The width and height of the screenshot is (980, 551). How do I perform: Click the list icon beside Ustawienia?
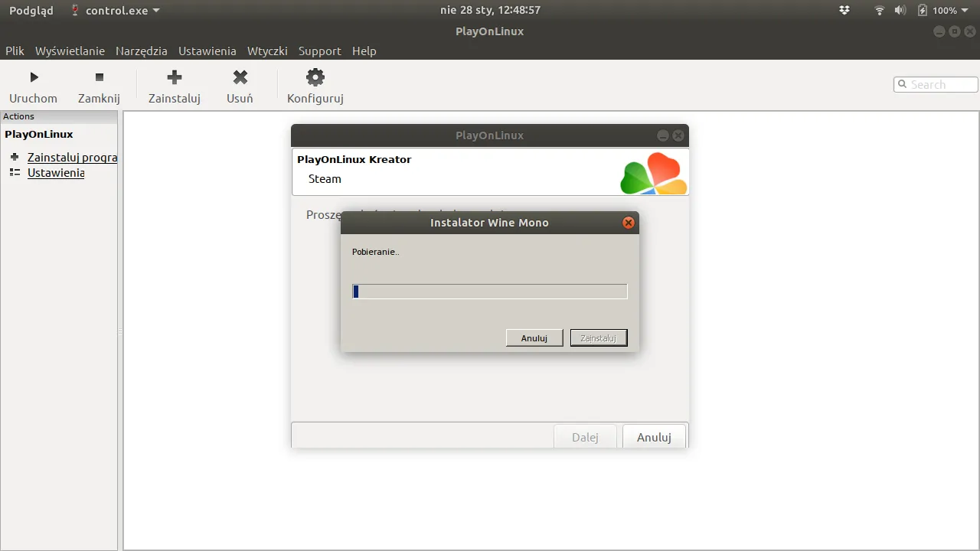(15, 172)
